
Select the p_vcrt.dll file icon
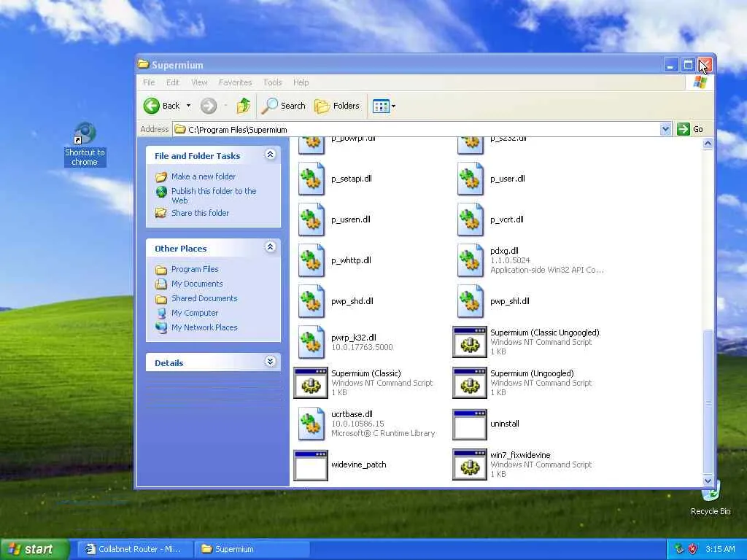coord(471,219)
